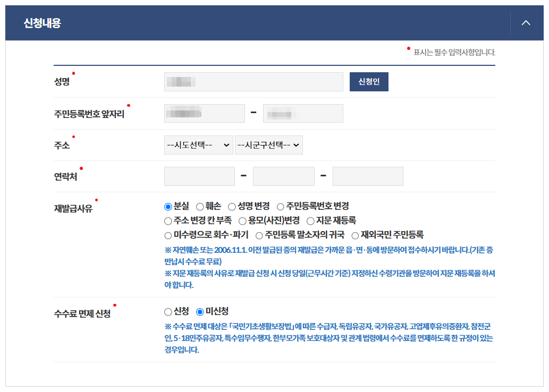The height and width of the screenshot is (392, 549).
Task: Click the 주민등록번호 앞자리 label
Action: 89,114
